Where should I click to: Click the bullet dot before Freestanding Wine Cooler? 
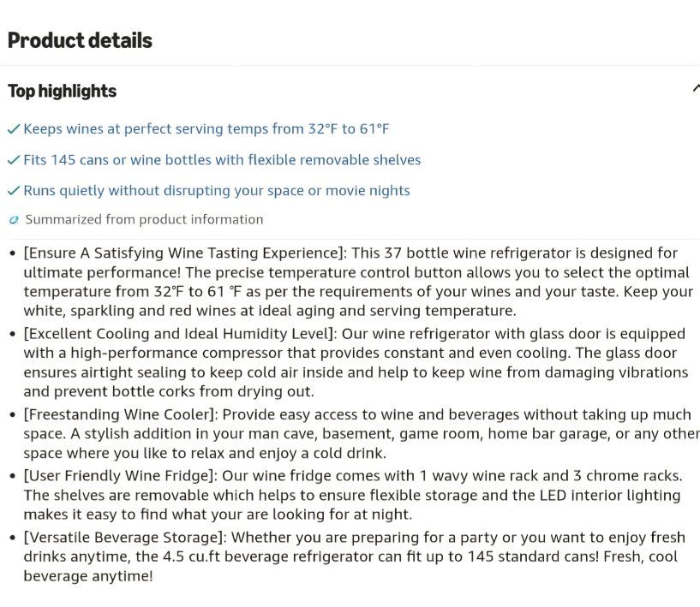(x=13, y=414)
